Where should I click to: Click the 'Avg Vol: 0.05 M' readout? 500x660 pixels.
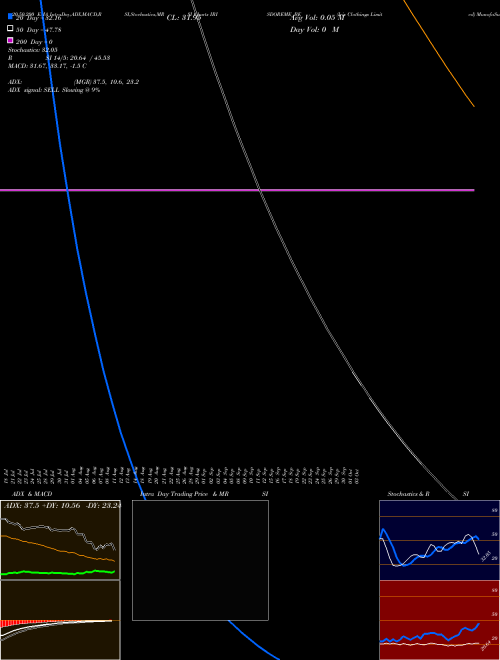tap(317, 18)
